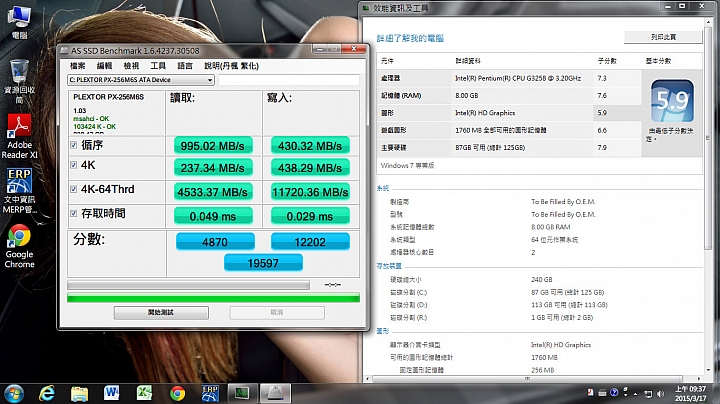This screenshot has width=720, height=404.
Task: Click the 19597 total score
Action: coord(263,263)
